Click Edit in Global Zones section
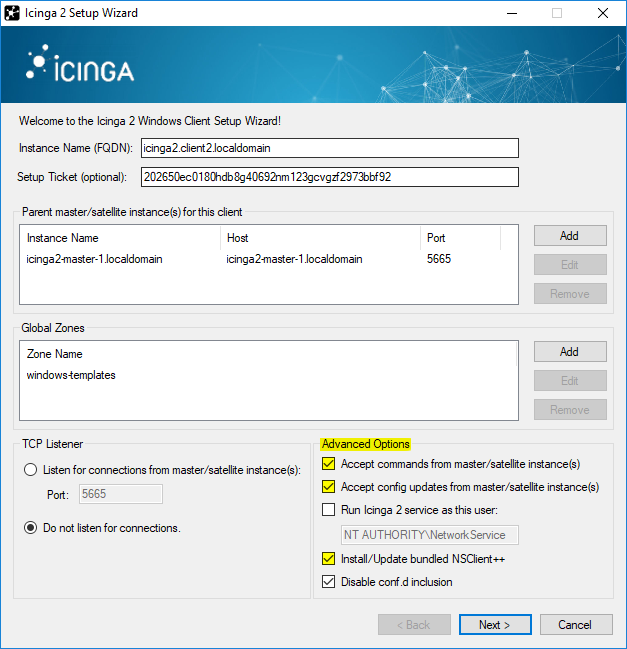Image resolution: width=627 pixels, height=649 pixels. (x=570, y=380)
